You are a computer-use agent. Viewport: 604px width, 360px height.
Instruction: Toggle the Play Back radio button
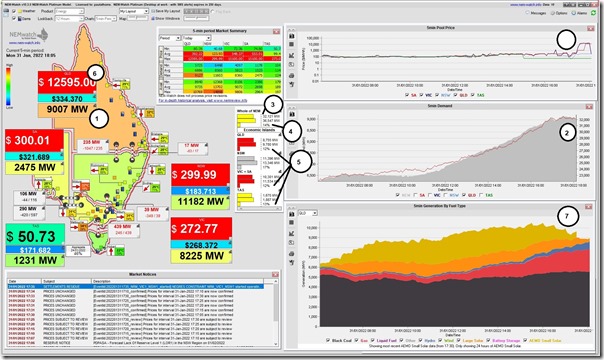(213, 12)
